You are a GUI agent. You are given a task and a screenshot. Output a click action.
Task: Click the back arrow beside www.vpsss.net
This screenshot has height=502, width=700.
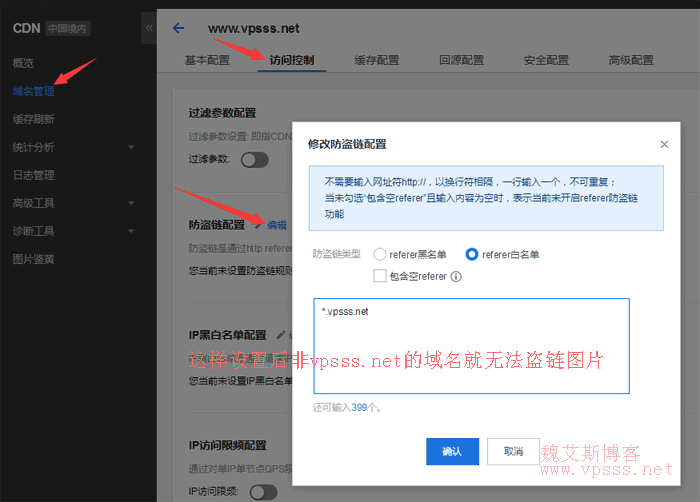(179, 28)
